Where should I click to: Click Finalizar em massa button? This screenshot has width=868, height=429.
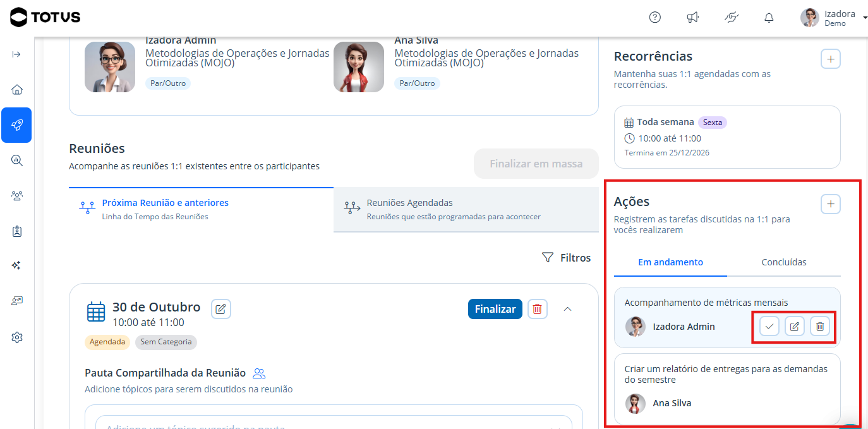click(x=536, y=164)
